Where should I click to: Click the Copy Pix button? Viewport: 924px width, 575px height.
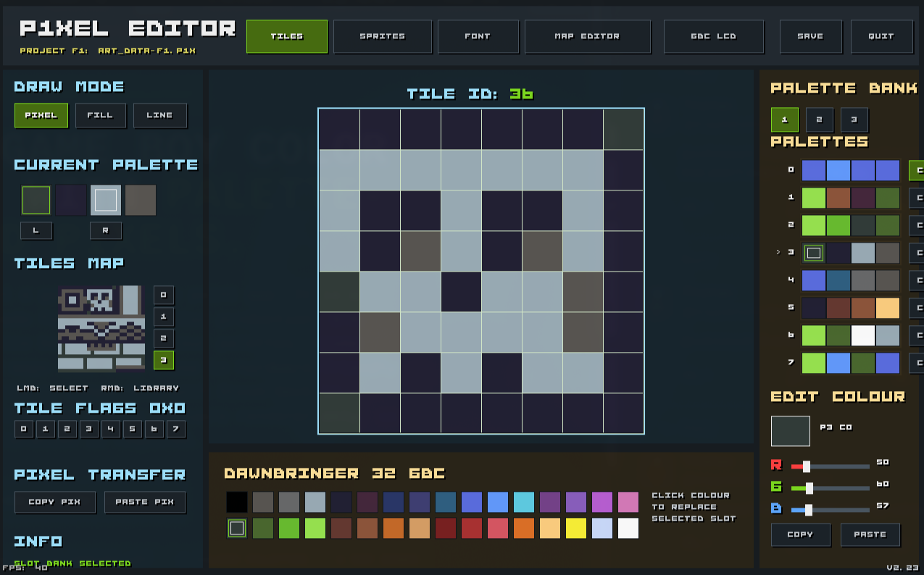click(x=55, y=502)
